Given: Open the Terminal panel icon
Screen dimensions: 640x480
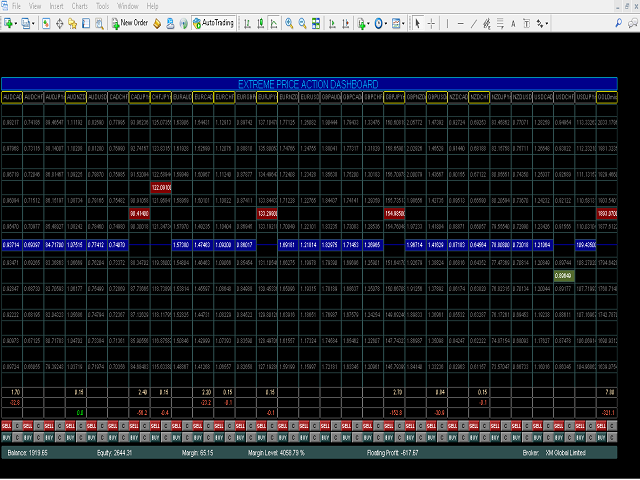Looking at the screenshot, I should (x=86, y=23).
